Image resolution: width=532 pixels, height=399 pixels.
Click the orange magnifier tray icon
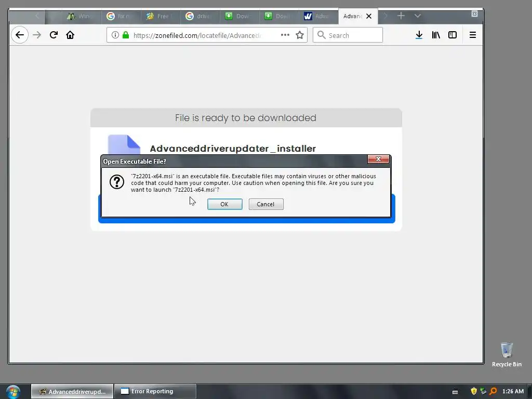[x=493, y=391]
